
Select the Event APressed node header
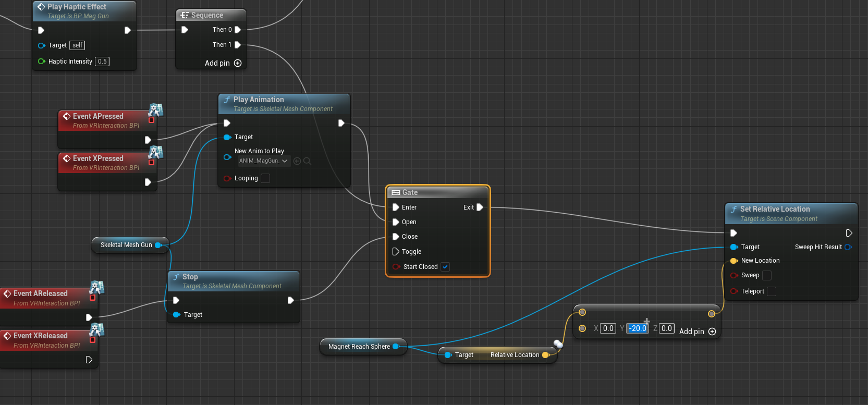[98, 116]
